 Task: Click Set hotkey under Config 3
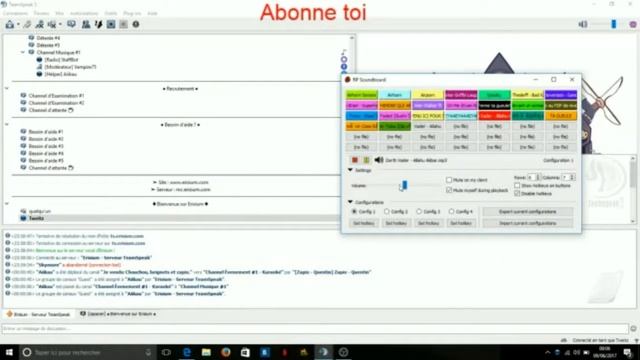[429, 223]
